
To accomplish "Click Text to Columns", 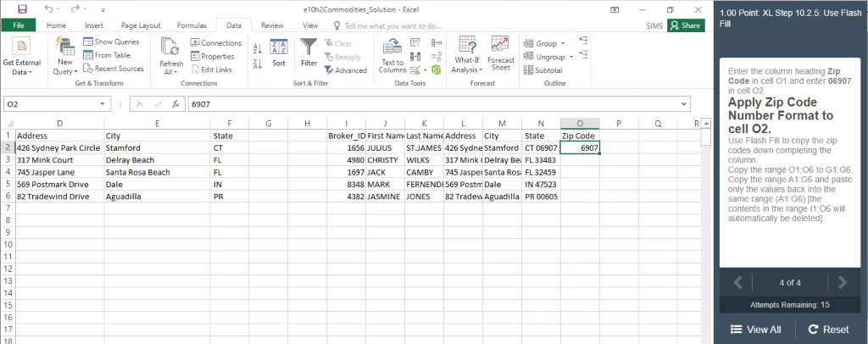I will tap(392, 56).
